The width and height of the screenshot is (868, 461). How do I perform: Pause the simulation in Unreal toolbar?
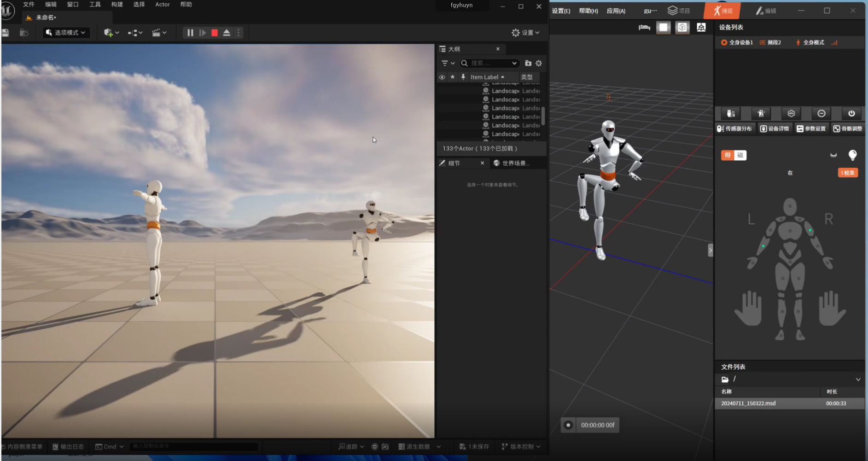pos(190,33)
